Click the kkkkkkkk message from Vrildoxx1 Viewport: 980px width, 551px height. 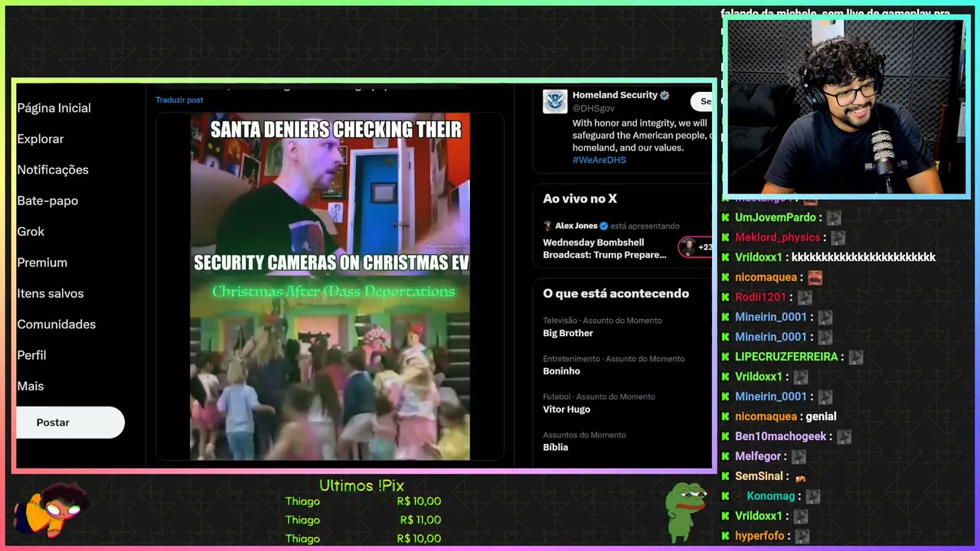point(864,257)
